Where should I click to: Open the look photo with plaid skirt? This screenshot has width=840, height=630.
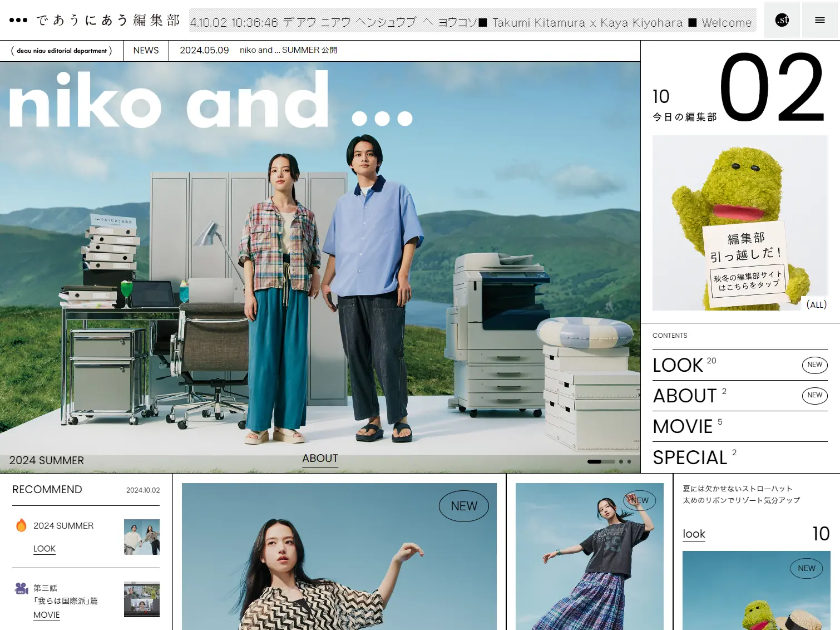pyautogui.click(x=590, y=557)
